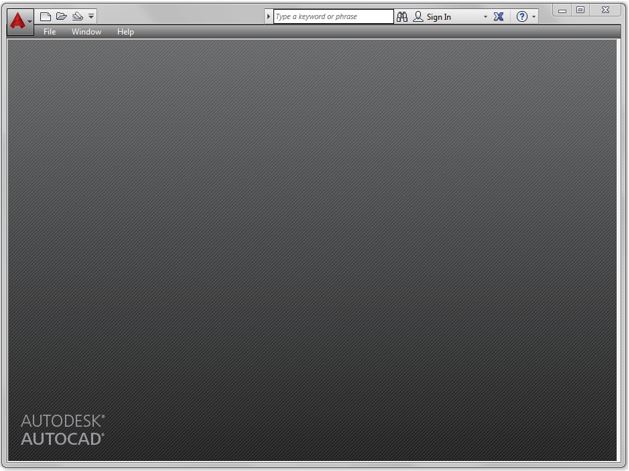Click the Sign In button
The height and width of the screenshot is (471, 629).
tap(439, 17)
